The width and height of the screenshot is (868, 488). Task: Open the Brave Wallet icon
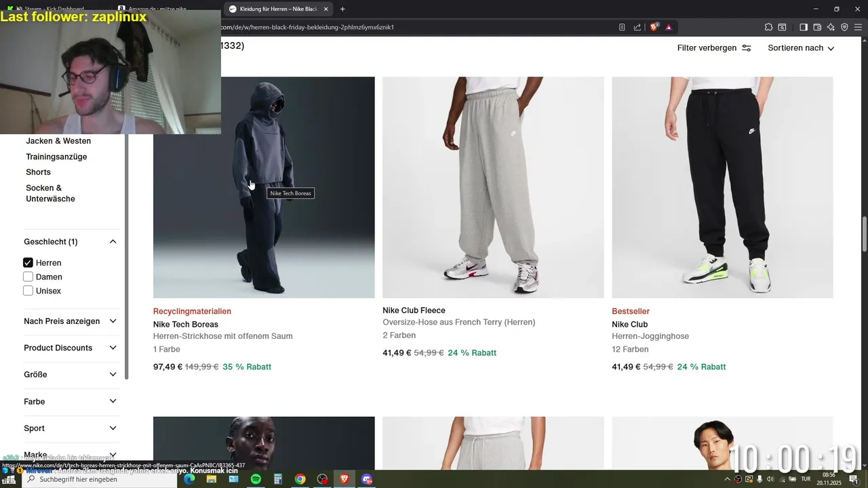click(x=817, y=27)
